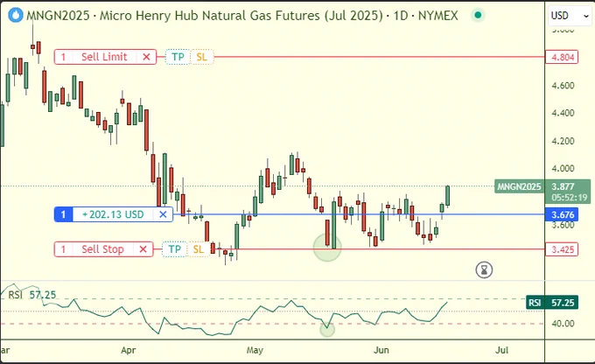Click the May label on time axis
The image size is (595, 364).
tap(255, 350)
